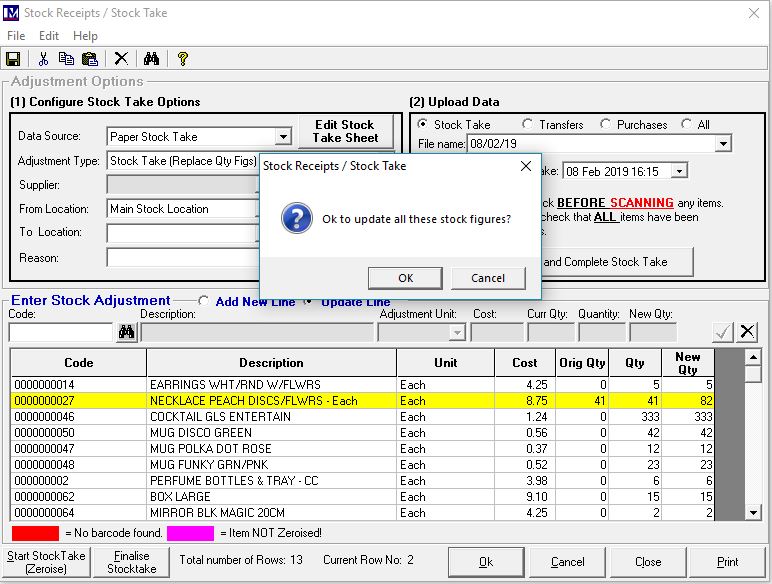Click the Cut scissors toolbar icon
This screenshot has width=772, height=584.
(x=44, y=59)
